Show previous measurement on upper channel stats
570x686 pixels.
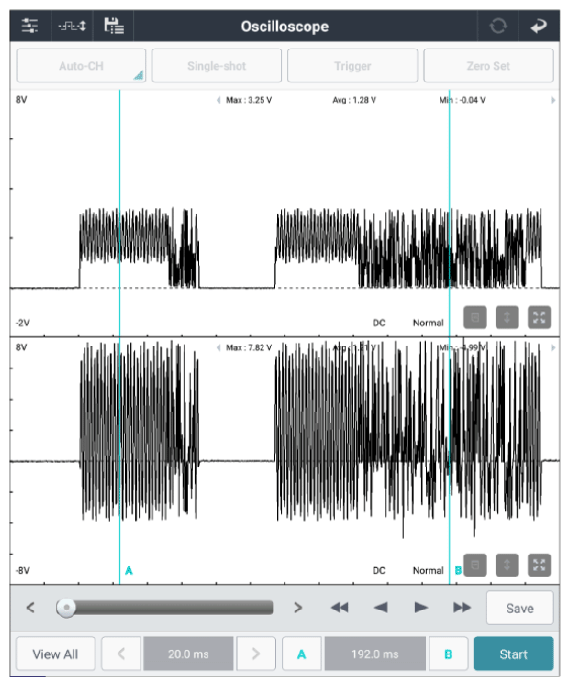[219, 100]
